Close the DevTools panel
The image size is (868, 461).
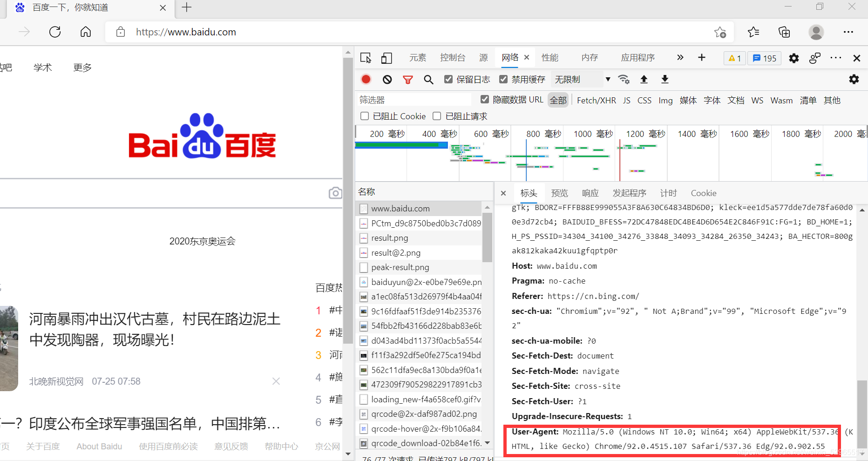[x=857, y=58]
